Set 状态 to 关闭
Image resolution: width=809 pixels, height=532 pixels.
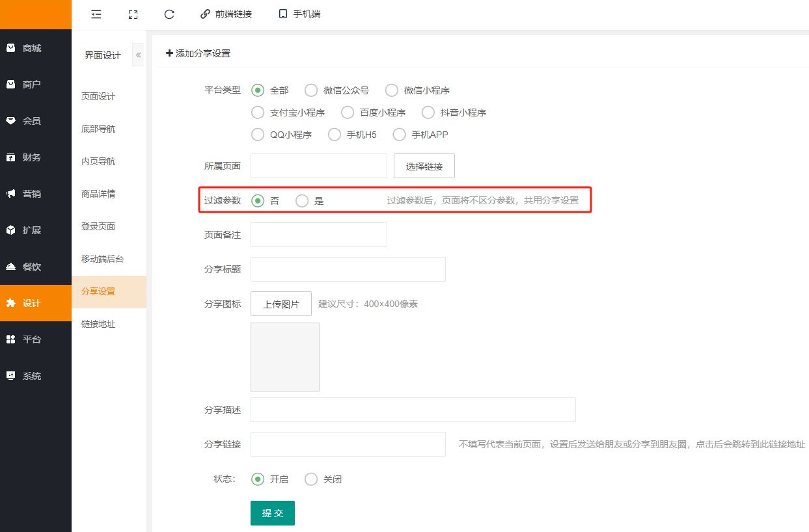[x=312, y=479]
